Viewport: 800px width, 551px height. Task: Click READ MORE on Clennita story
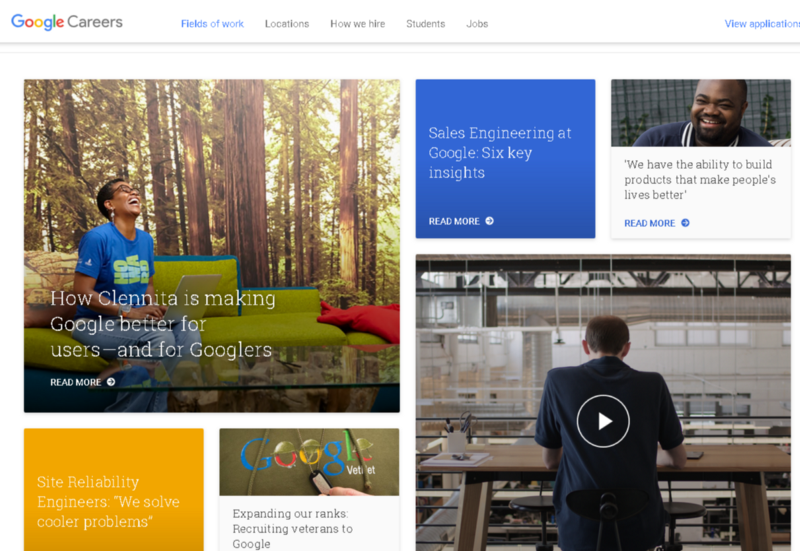coord(76,382)
